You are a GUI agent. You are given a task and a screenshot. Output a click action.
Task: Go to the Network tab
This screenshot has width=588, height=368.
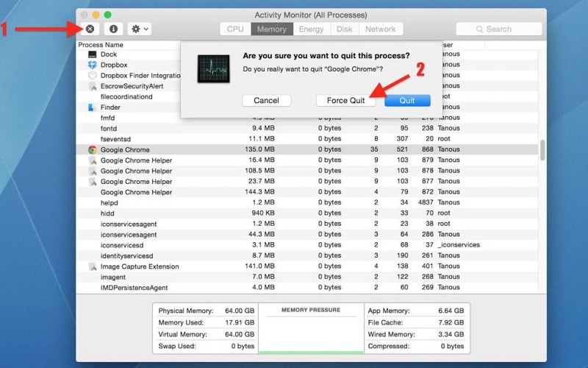(x=381, y=29)
